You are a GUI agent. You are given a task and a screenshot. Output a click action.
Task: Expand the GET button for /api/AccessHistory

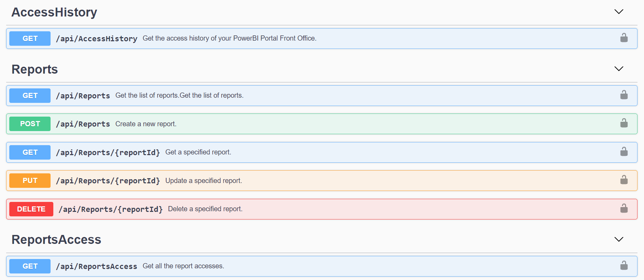(30, 39)
